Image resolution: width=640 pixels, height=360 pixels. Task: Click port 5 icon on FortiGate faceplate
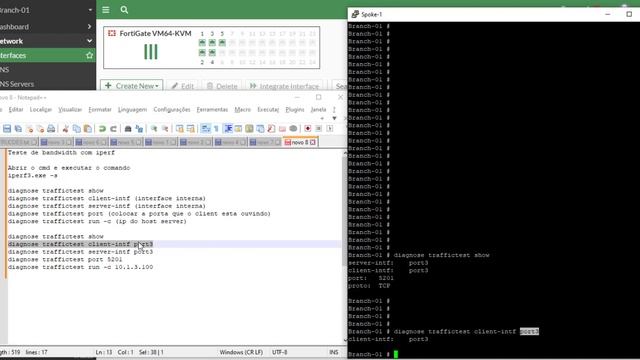[x=222, y=42]
